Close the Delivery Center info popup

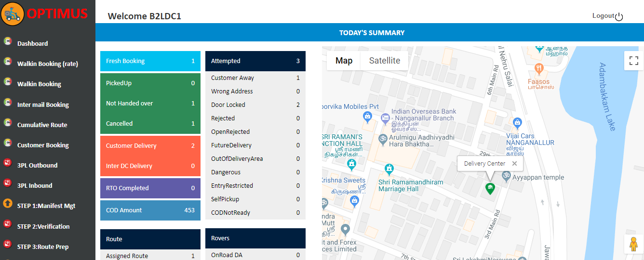pyautogui.click(x=514, y=164)
